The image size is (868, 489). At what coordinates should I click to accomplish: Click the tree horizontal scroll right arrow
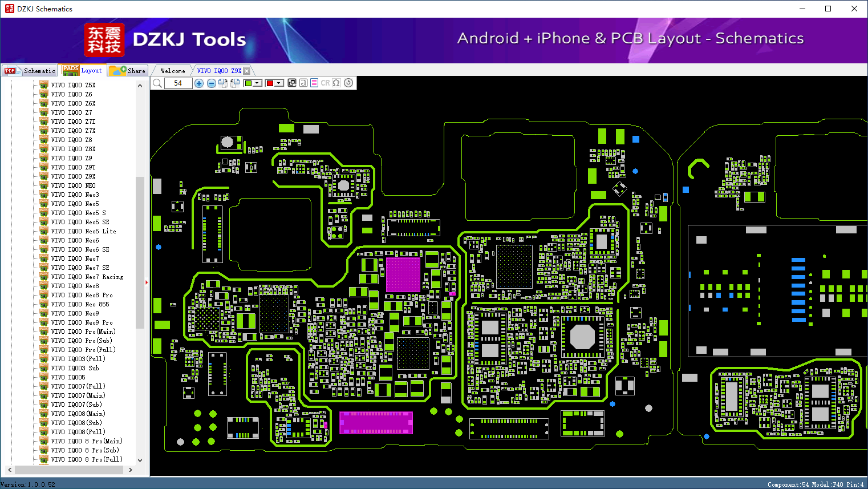coord(131,470)
